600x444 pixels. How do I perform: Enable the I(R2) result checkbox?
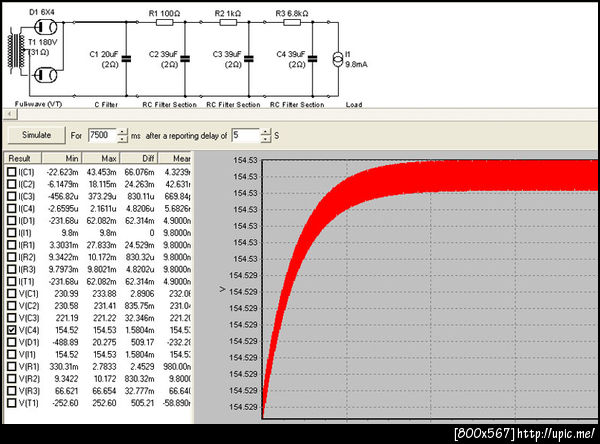point(12,257)
